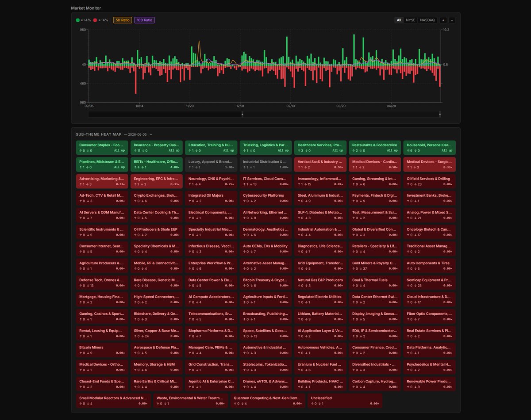Open the Gold Miners & Royalty tile
This screenshot has height=420, width=531.
pyautogui.click(x=375, y=266)
